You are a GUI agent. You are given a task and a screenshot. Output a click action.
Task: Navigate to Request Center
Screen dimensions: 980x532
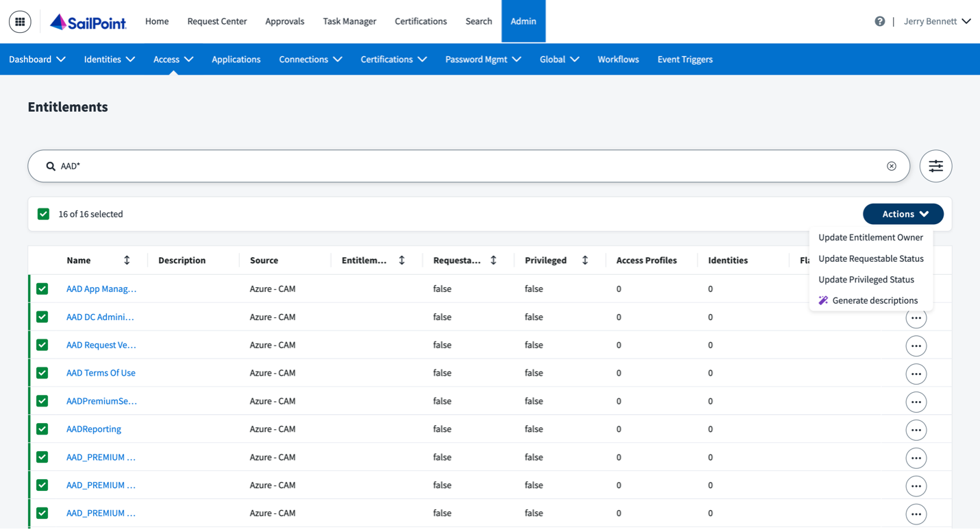(x=217, y=21)
